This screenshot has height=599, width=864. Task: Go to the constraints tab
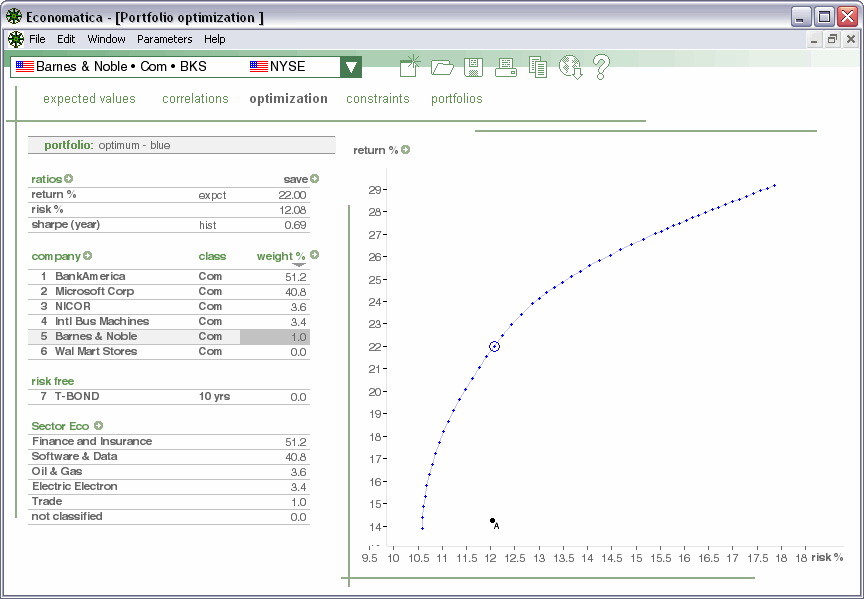[377, 99]
